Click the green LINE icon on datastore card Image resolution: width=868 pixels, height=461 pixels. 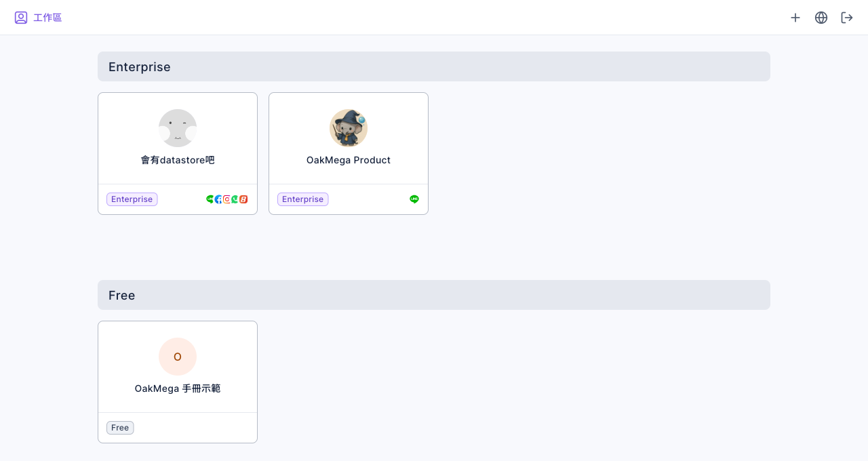coord(210,199)
